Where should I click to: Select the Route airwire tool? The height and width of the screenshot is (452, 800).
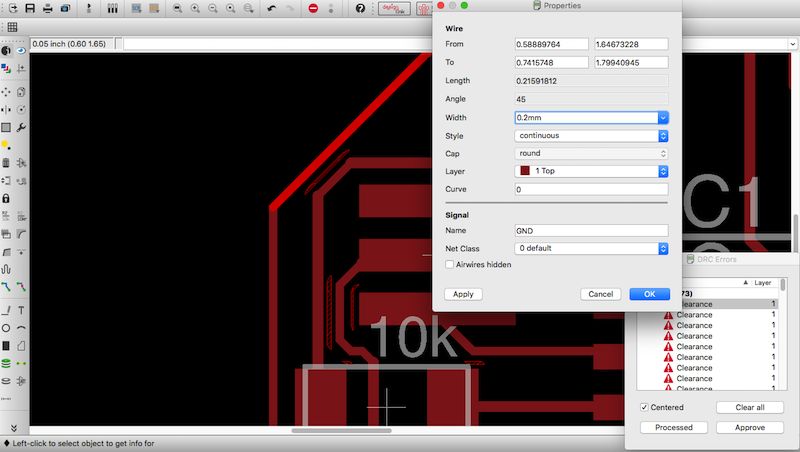pos(6,287)
